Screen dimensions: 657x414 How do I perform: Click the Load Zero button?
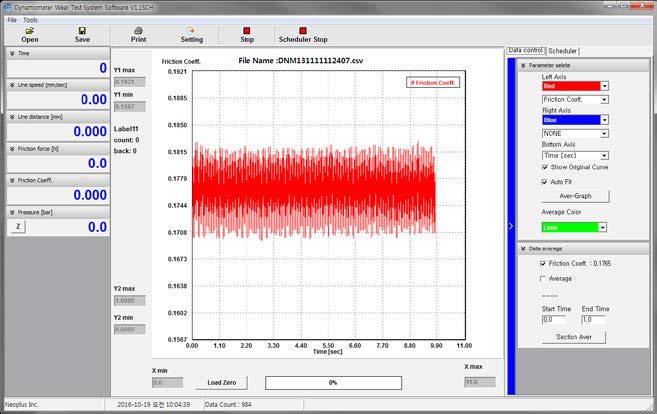point(221,382)
